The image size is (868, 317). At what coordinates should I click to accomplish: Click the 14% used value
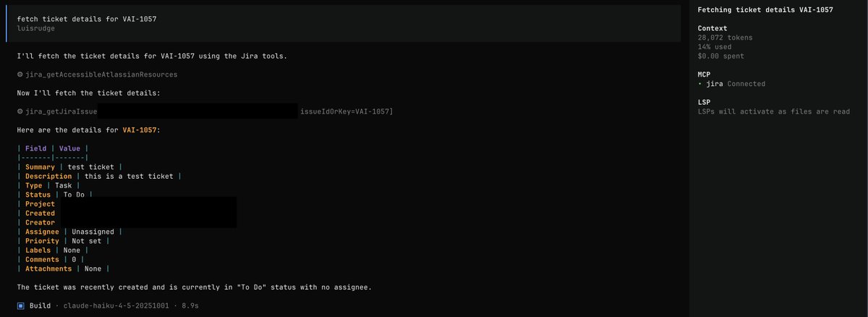[716, 46]
